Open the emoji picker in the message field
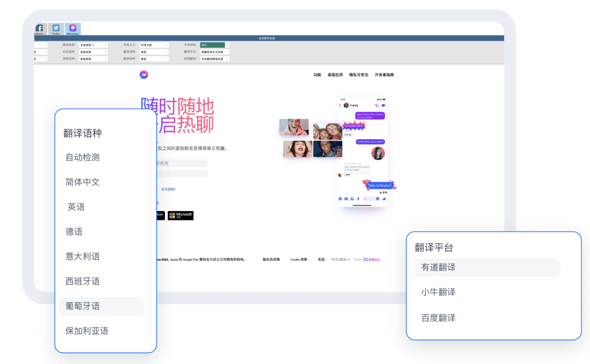The image size is (590, 364). (377, 198)
